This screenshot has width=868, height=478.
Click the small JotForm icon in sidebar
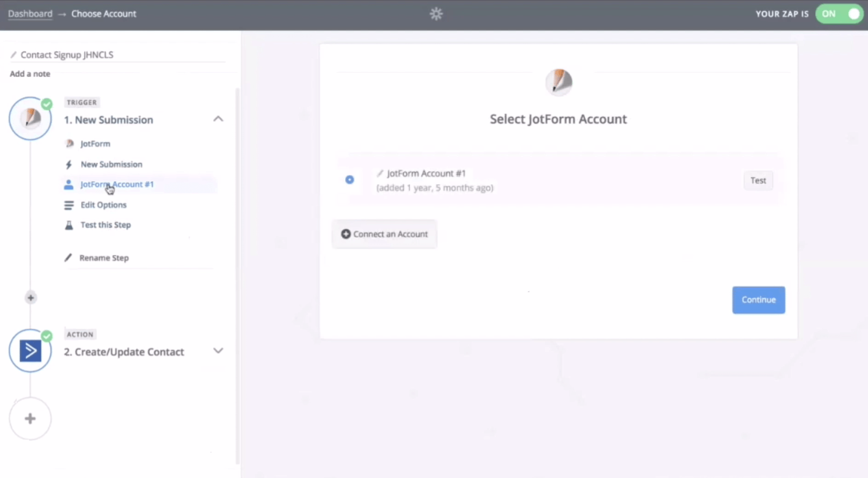coord(70,144)
